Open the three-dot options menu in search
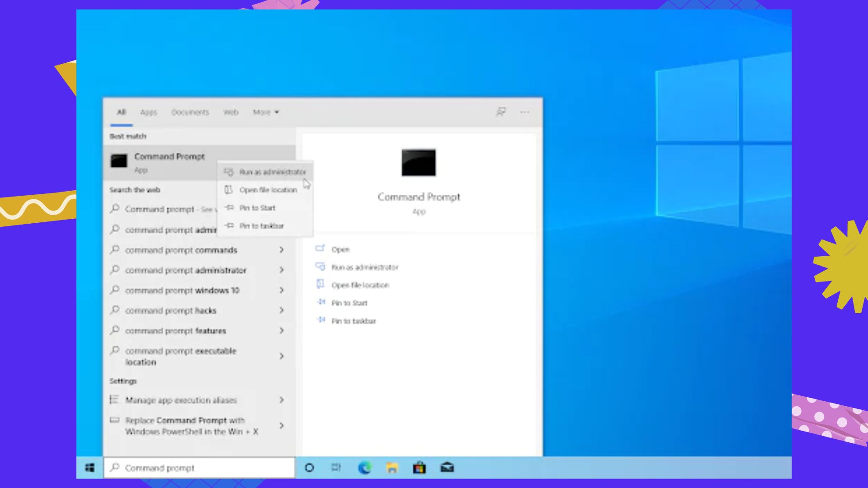The height and width of the screenshot is (488, 868). pyautogui.click(x=524, y=112)
